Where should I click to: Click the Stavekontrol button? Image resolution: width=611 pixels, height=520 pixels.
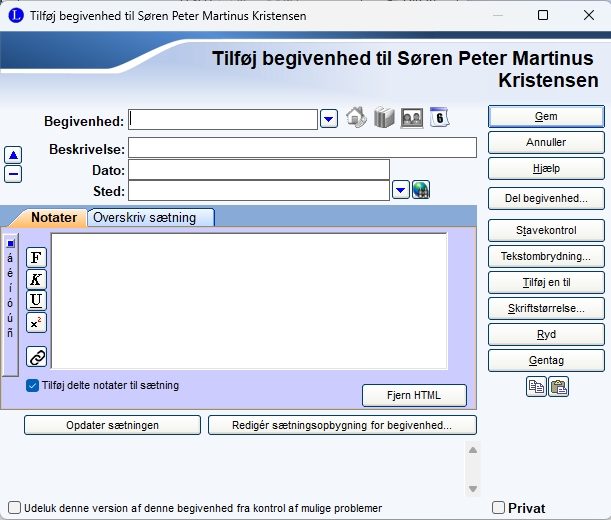546,230
